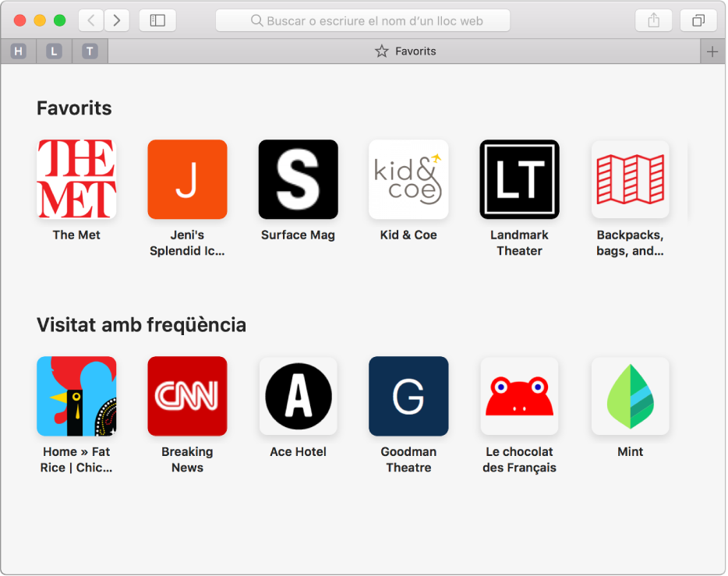
Task: Open the Ace Hotel circular A icon
Action: click(x=298, y=396)
